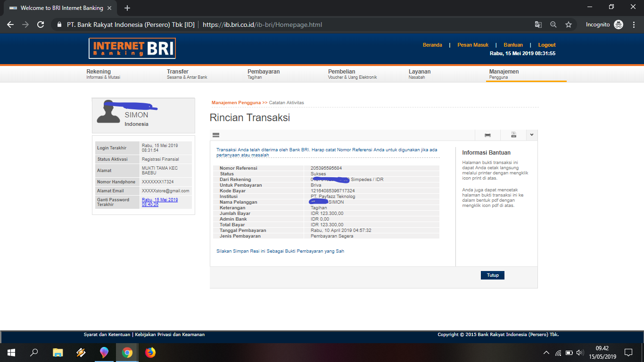The height and width of the screenshot is (362, 644).
Task: Click Institusi value PT. Payfazz Teknolog
Action: click(333, 197)
